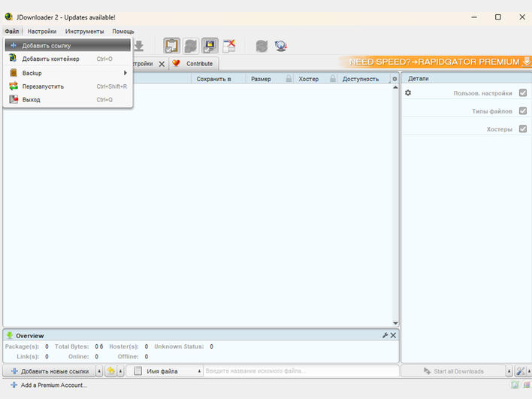Close the Overview panel
This screenshot has width=532, height=399.
pos(393,335)
